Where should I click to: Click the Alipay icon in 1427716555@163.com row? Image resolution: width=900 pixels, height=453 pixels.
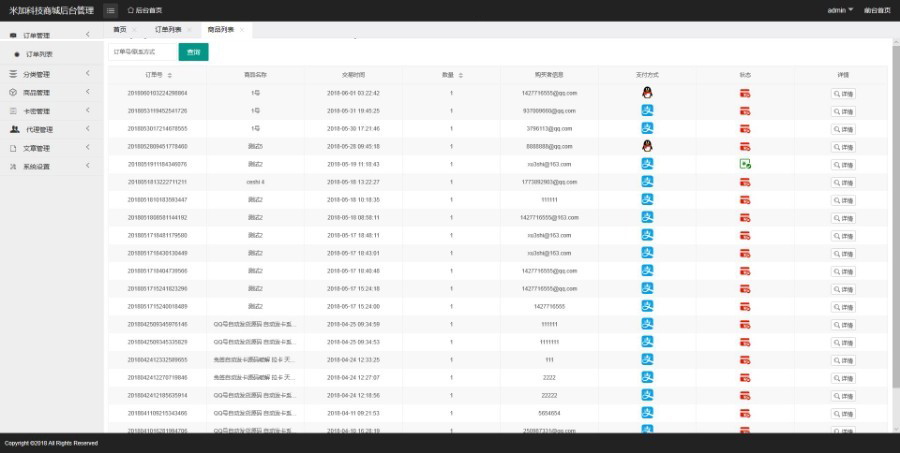click(647, 217)
